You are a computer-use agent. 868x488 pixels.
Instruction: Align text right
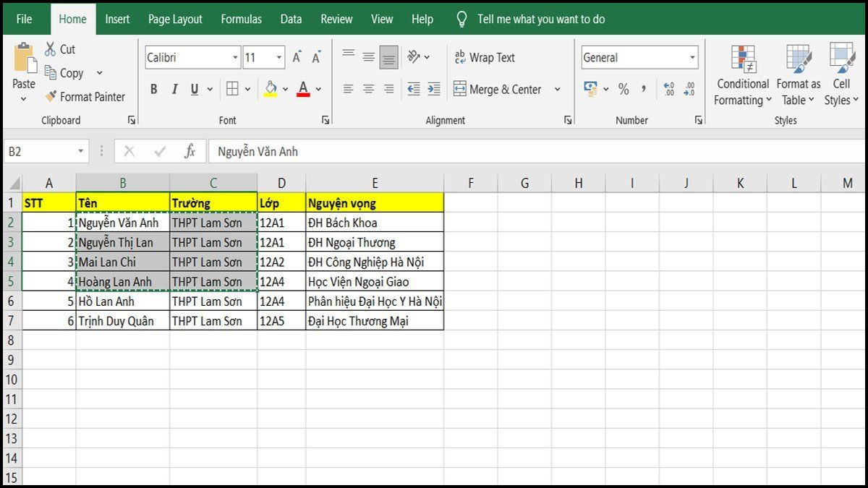pyautogui.click(x=389, y=89)
